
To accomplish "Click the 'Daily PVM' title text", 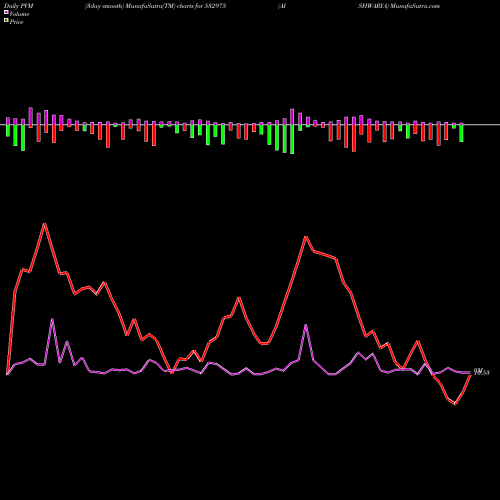I will [x=19, y=6].
